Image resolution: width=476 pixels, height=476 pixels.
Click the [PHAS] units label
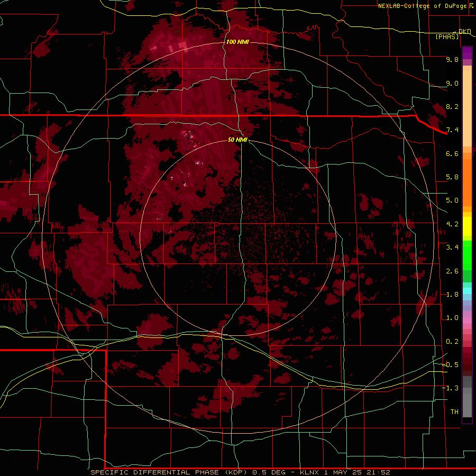point(447,36)
